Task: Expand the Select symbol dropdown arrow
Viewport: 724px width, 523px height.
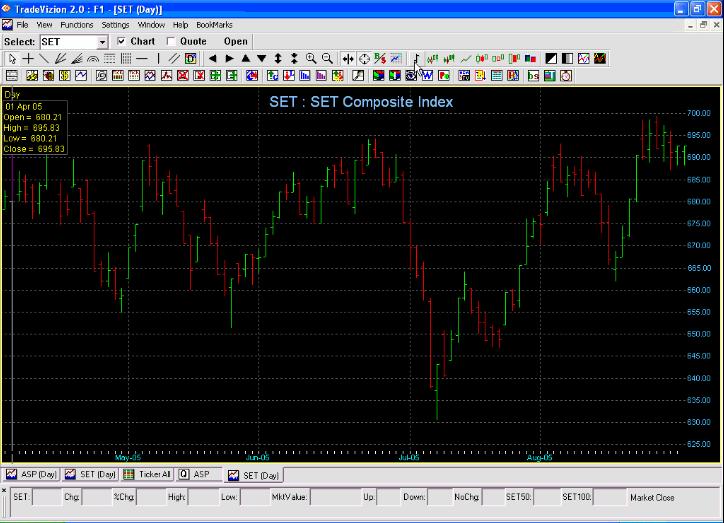Action: click(102, 42)
